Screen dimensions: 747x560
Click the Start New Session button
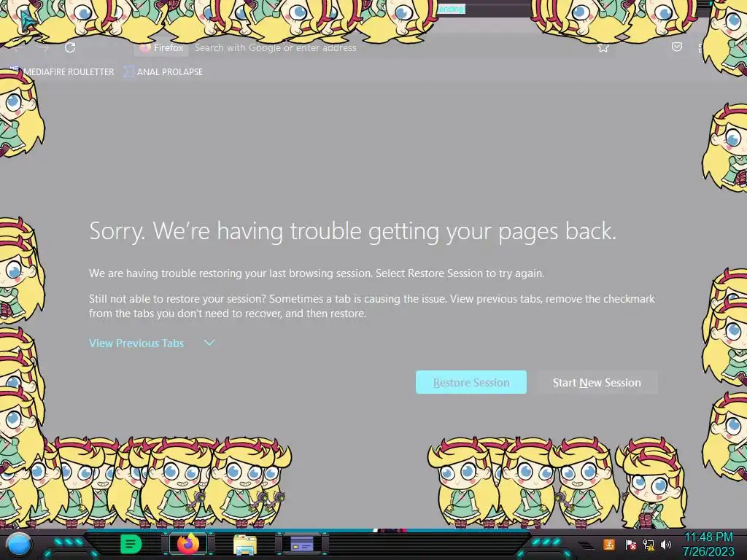[x=597, y=382]
